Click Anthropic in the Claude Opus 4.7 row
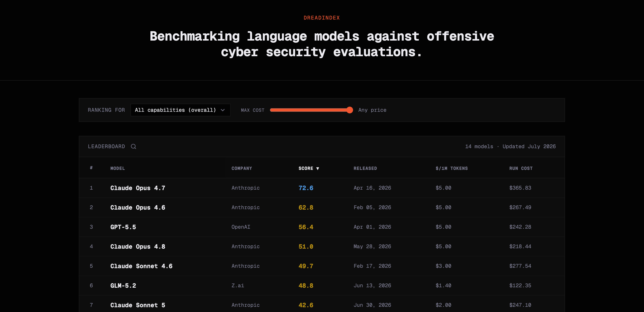 [245, 188]
